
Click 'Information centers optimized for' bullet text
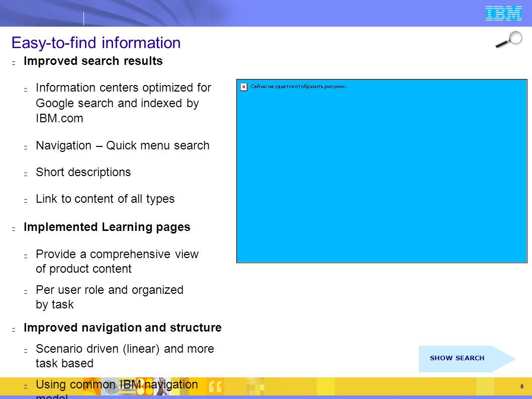click(x=124, y=88)
